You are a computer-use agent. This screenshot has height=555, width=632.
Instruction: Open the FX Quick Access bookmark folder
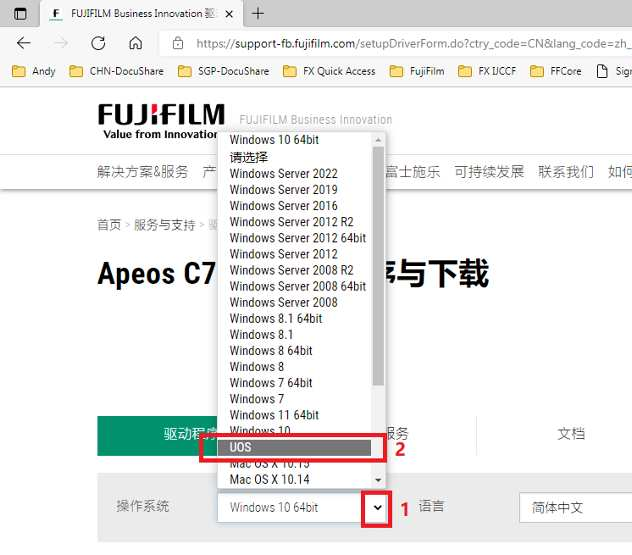point(329,71)
